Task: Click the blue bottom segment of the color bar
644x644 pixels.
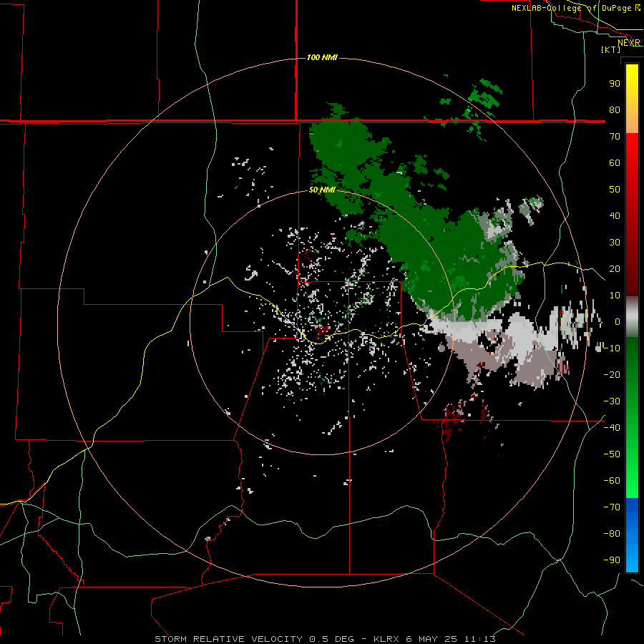Action: click(632, 535)
